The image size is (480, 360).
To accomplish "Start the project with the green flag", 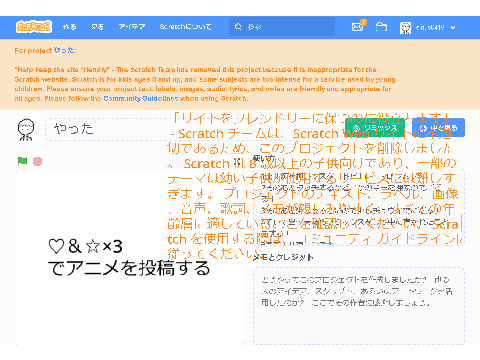I will [x=22, y=161].
